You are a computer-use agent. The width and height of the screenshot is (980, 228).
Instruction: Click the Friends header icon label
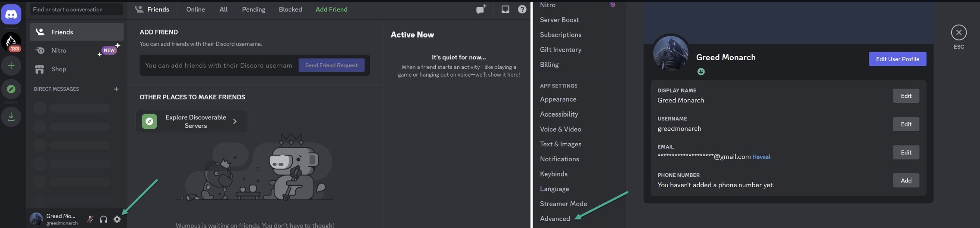[x=152, y=9]
